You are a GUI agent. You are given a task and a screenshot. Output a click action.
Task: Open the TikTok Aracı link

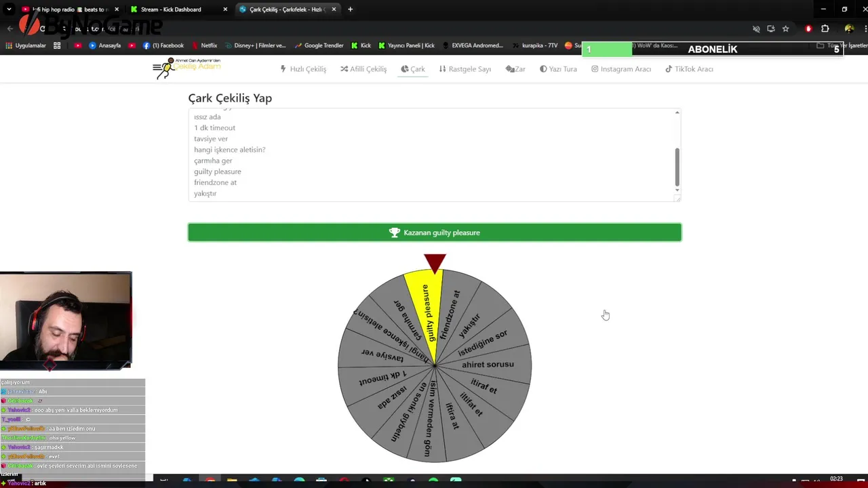click(689, 69)
